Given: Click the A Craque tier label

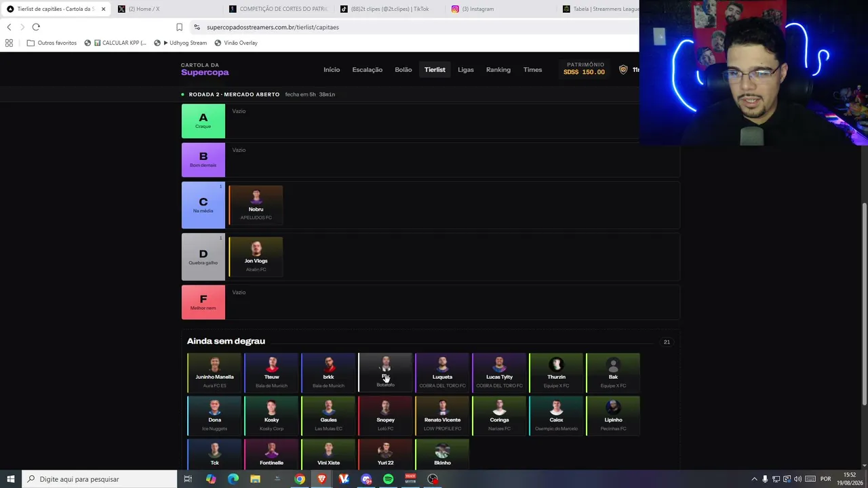Looking at the screenshot, I should (203, 121).
